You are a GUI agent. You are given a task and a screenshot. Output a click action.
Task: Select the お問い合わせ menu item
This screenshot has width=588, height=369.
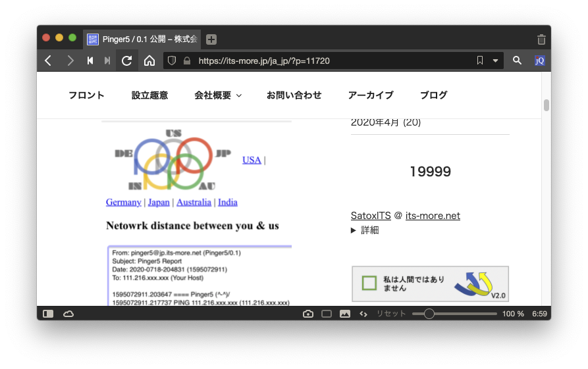[x=294, y=95]
